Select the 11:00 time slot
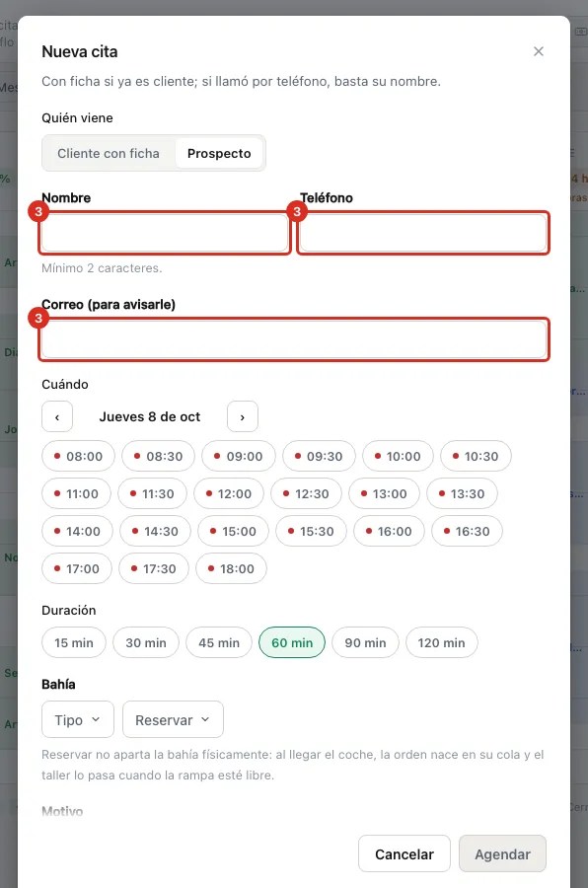The height and width of the screenshot is (888, 588). point(77,494)
